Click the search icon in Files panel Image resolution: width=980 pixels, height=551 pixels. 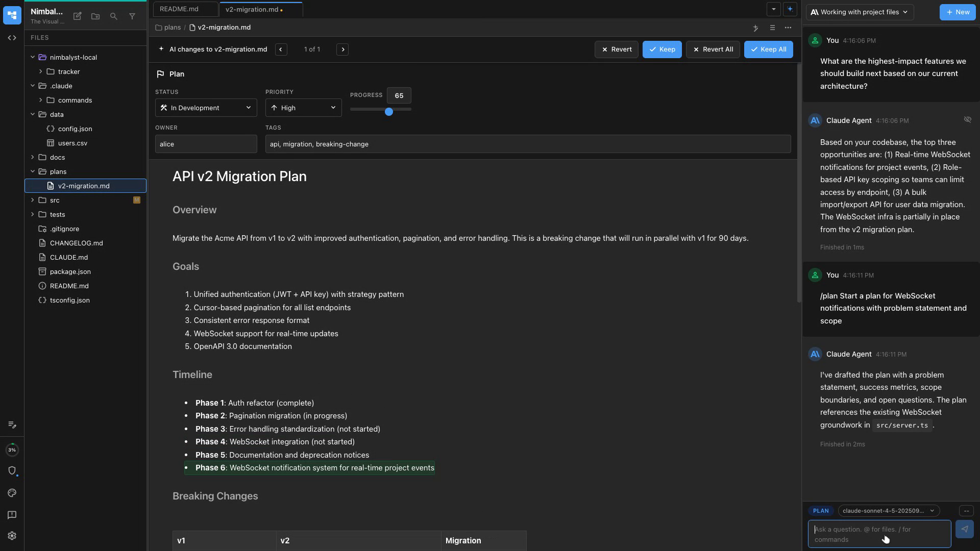pos(114,16)
